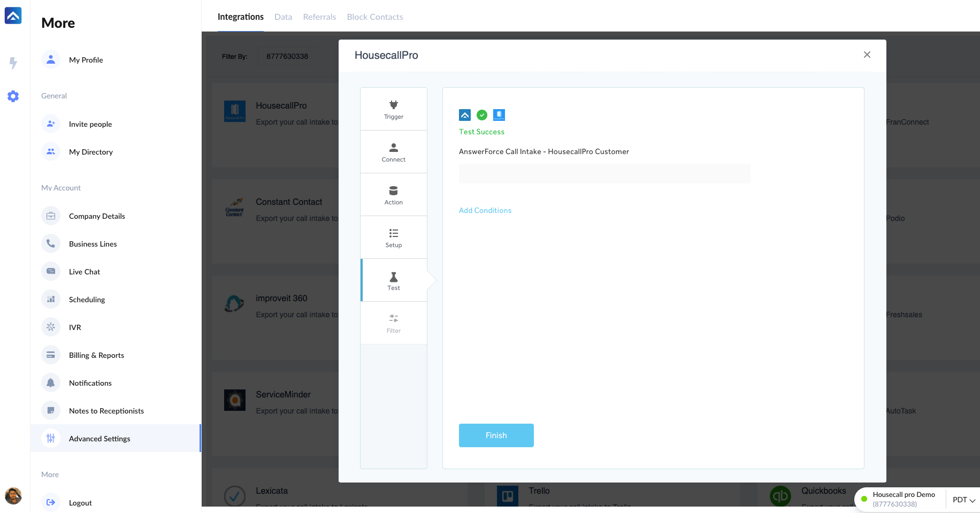The width and height of the screenshot is (980, 513).
Task: Click the Housecall pro Demo account switcher
Action: pyautogui.click(x=904, y=499)
